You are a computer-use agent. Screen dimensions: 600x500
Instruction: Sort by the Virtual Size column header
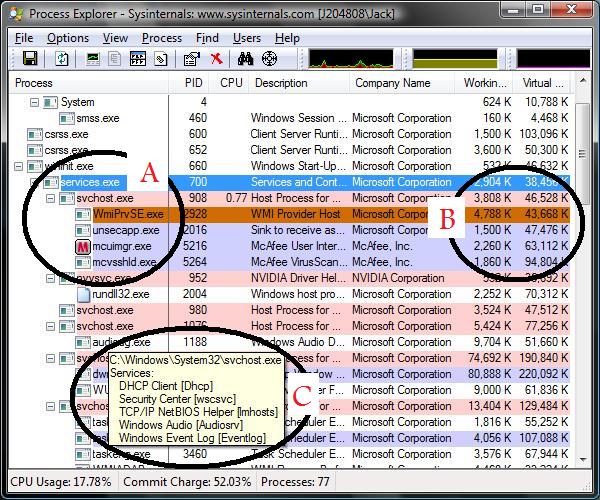(x=543, y=83)
